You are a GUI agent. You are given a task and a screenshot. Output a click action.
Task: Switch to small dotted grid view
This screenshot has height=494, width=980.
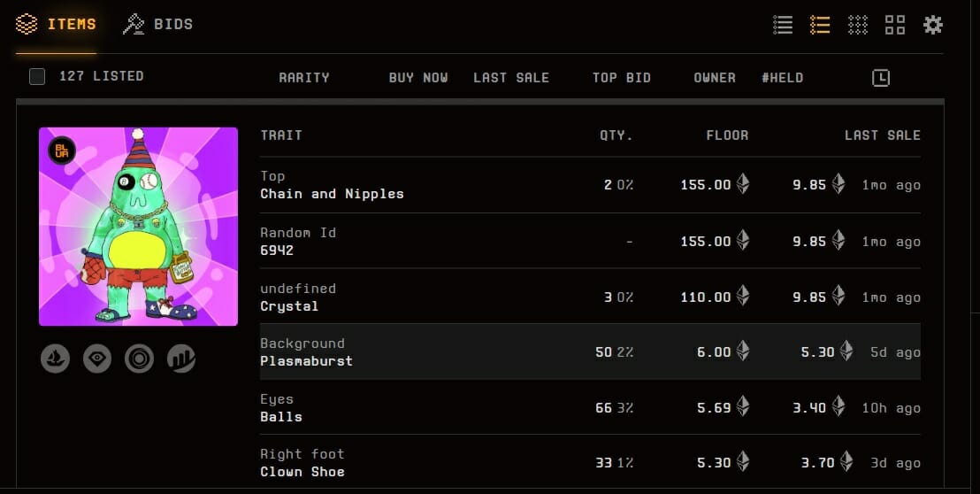click(x=858, y=25)
